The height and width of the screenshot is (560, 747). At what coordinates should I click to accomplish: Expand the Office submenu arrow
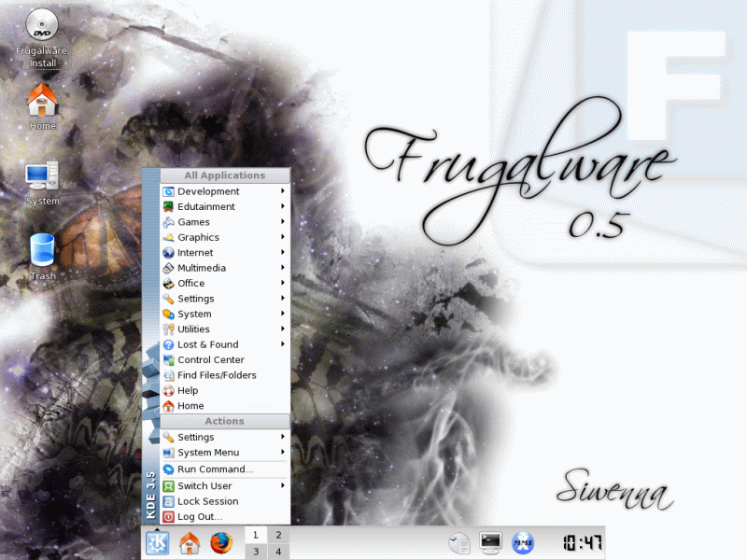pyautogui.click(x=283, y=283)
